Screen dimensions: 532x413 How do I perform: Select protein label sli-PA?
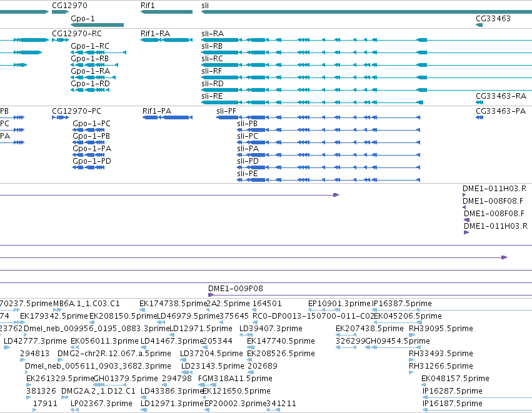248,149
